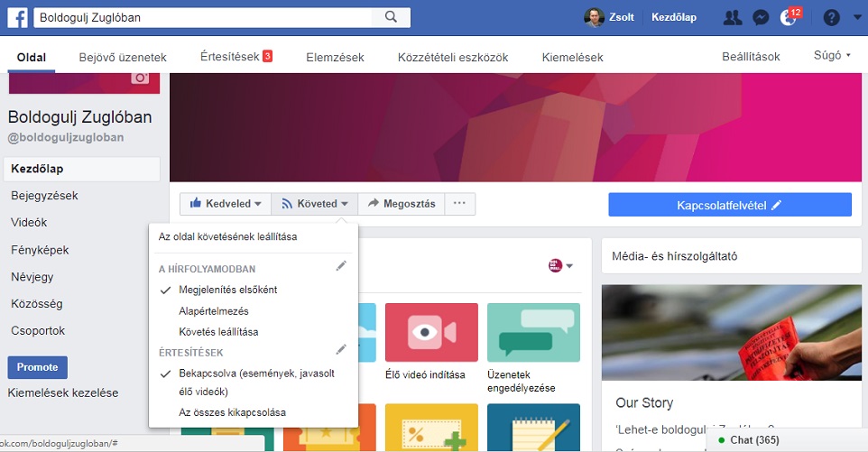Select Alapértelmezés option
Screen dimensions: 868x452
tap(214, 311)
